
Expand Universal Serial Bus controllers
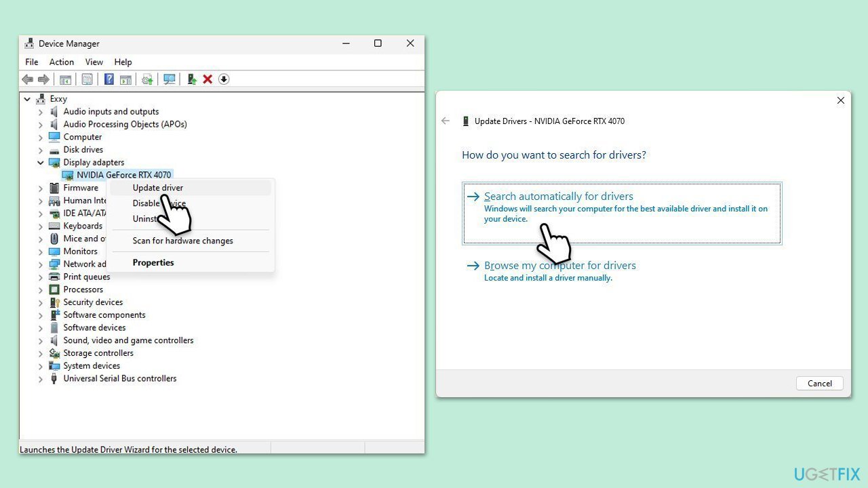click(41, 379)
